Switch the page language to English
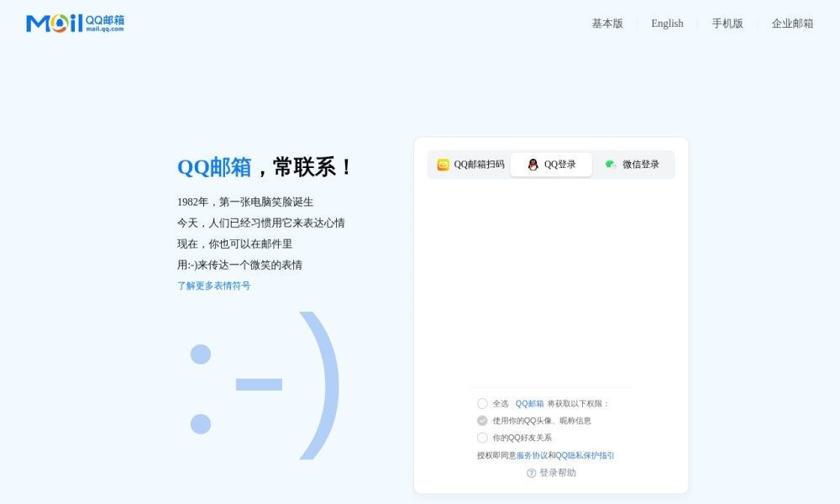 667,24
